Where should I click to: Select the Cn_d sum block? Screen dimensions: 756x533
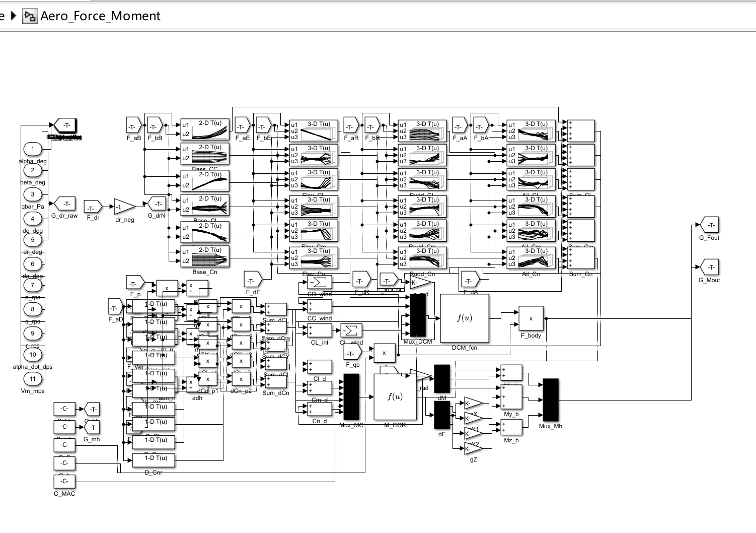pos(320,409)
